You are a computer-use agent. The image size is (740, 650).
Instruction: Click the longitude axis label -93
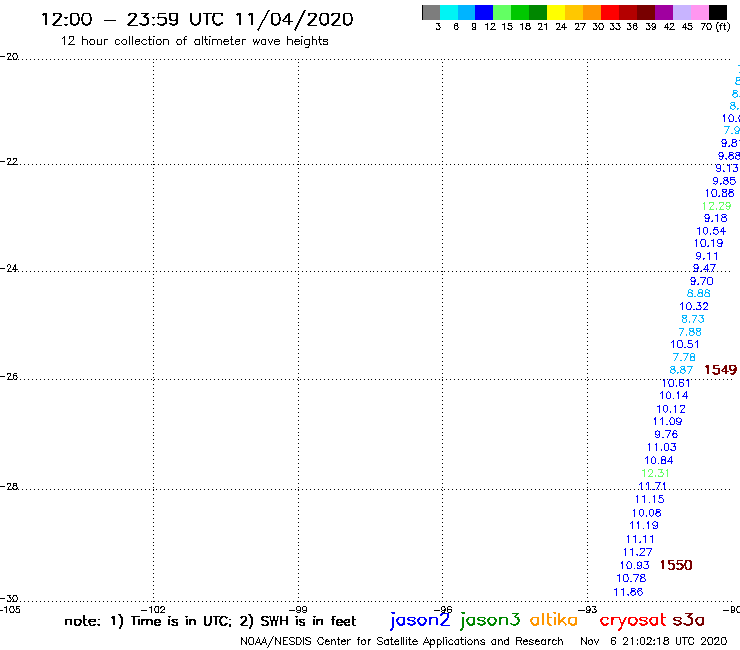pos(588,609)
